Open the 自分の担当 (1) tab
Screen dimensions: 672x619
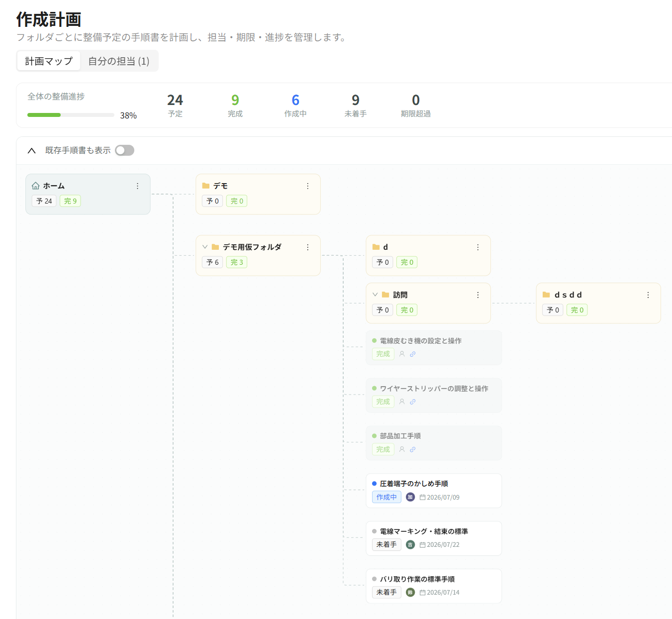tap(119, 61)
